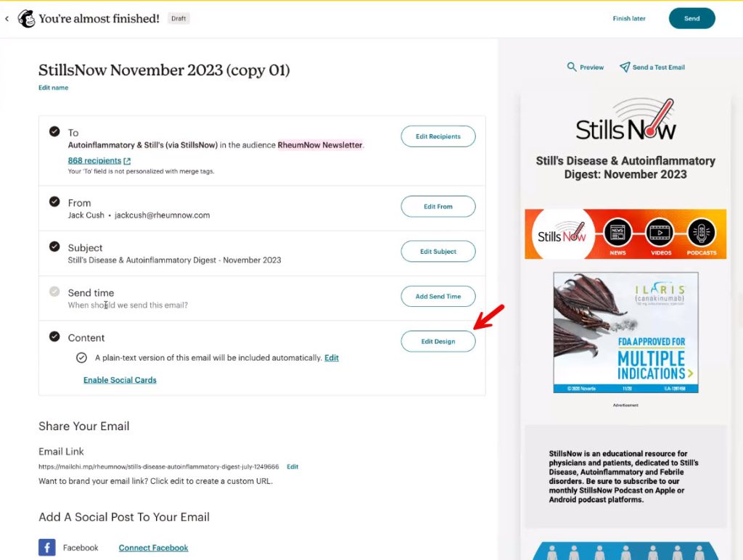Image resolution: width=743 pixels, height=560 pixels.
Task: Click the checkmark beside Send time
Action: [x=54, y=292]
